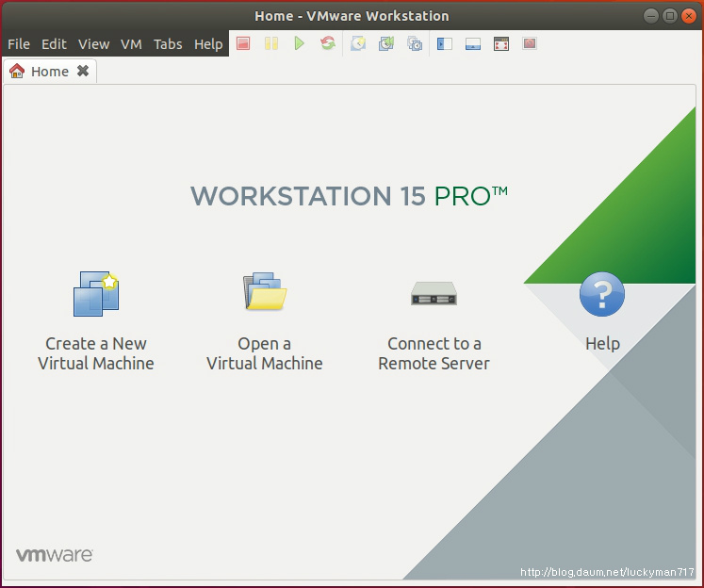Image resolution: width=704 pixels, height=588 pixels.
Task: Click 'Connect to a Remote Server' label
Action: pyautogui.click(x=434, y=353)
